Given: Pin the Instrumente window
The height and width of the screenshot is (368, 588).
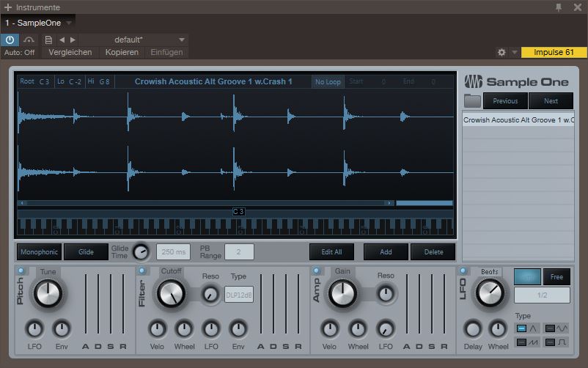Looking at the screenshot, I should tap(559, 7).
